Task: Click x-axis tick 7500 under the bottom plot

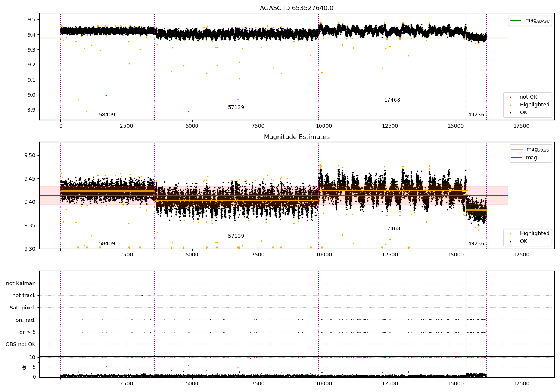Action: [258, 384]
